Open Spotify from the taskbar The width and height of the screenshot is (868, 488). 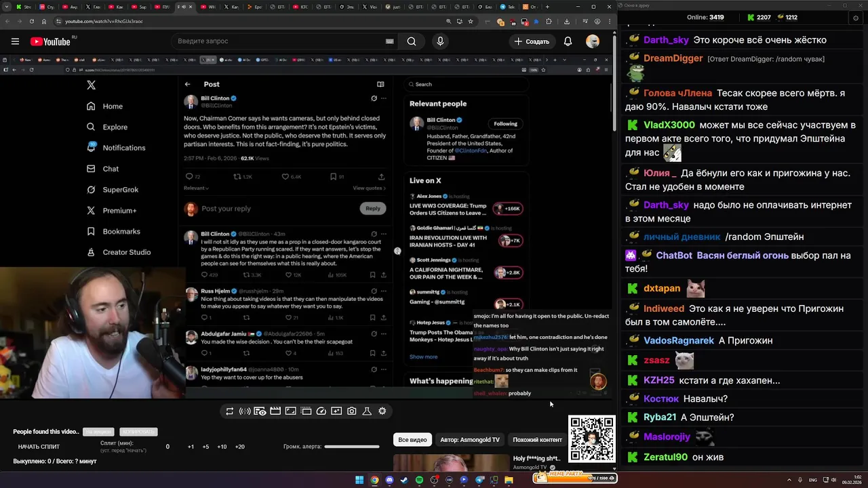[419, 480]
